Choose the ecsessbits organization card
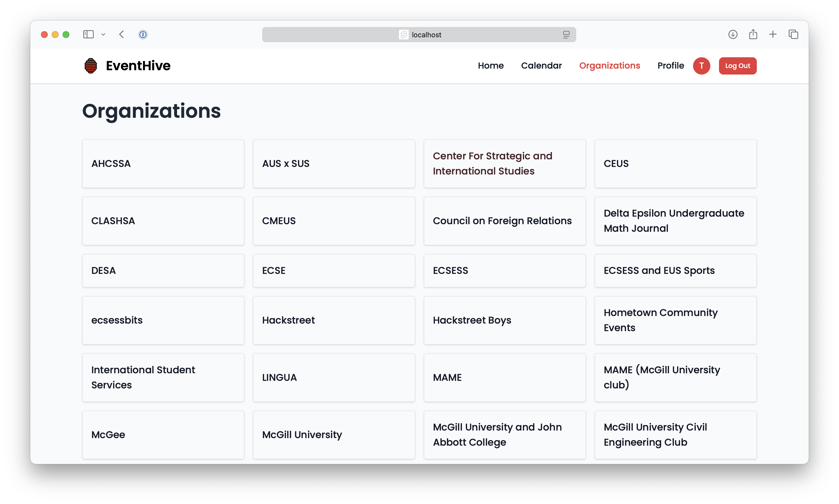The height and width of the screenshot is (504, 839). [x=163, y=320]
